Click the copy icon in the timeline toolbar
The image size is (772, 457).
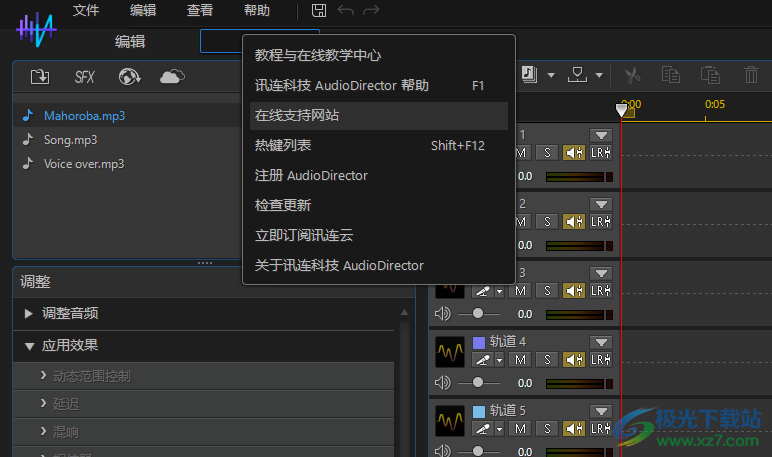[671, 75]
